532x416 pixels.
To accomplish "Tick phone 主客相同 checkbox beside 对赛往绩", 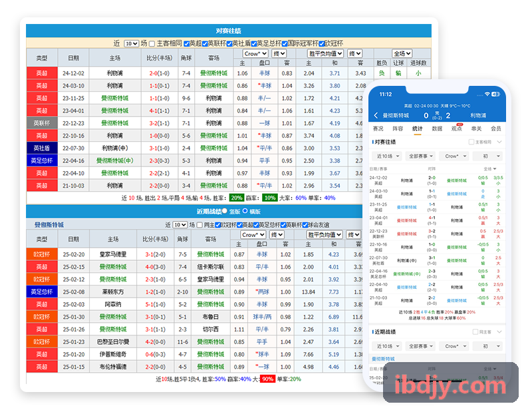I will (471, 142).
